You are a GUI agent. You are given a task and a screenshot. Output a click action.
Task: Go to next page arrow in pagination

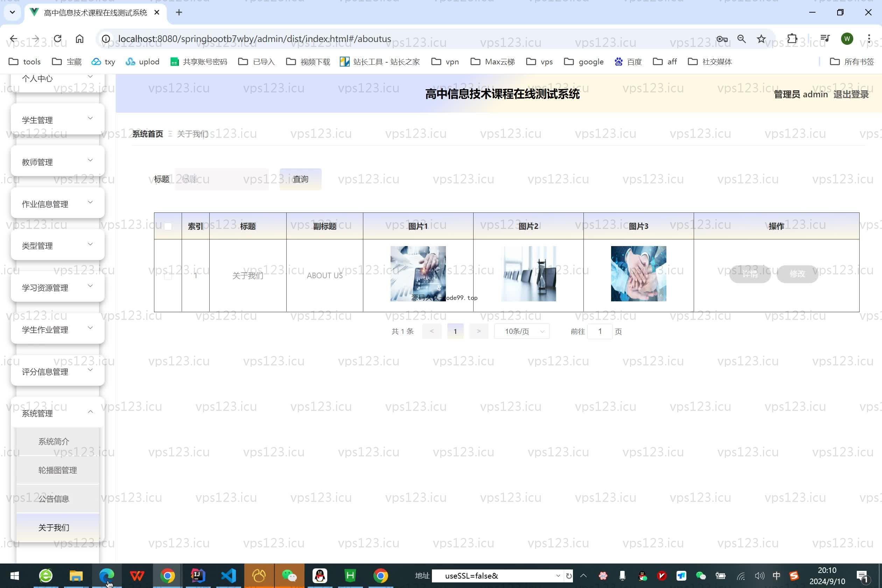coord(478,331)
